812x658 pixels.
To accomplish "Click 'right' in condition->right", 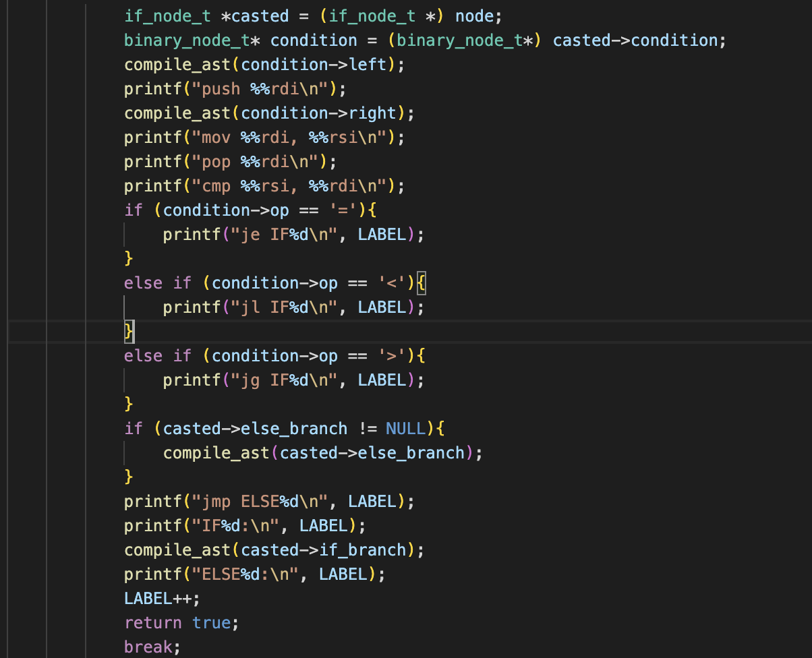I will click(373, 113).
